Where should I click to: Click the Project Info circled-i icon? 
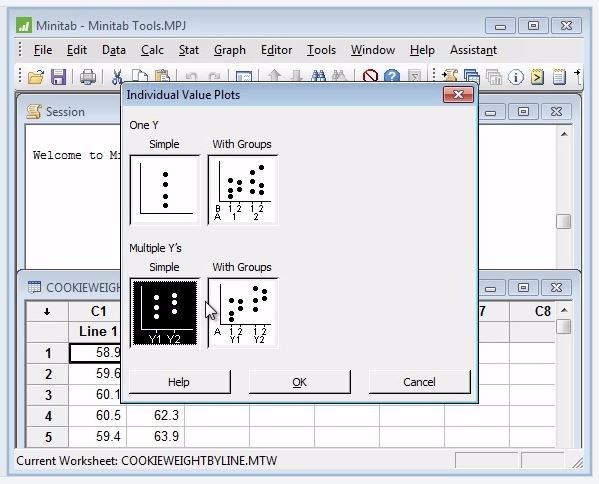(x=516, y=77)
